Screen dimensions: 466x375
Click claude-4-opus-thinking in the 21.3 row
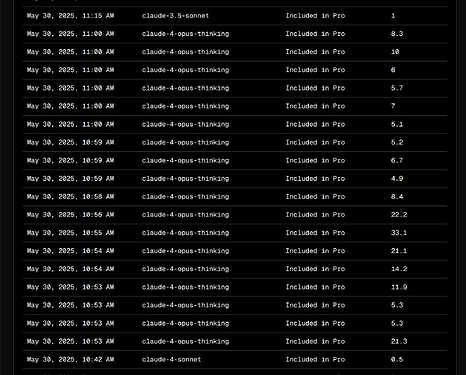(185, 341)
